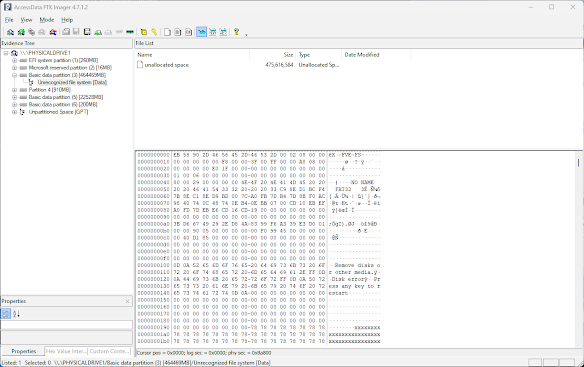Sort the file list by Size column
Image resolution: width=584 pixels, height=367 pixels.
273,55
